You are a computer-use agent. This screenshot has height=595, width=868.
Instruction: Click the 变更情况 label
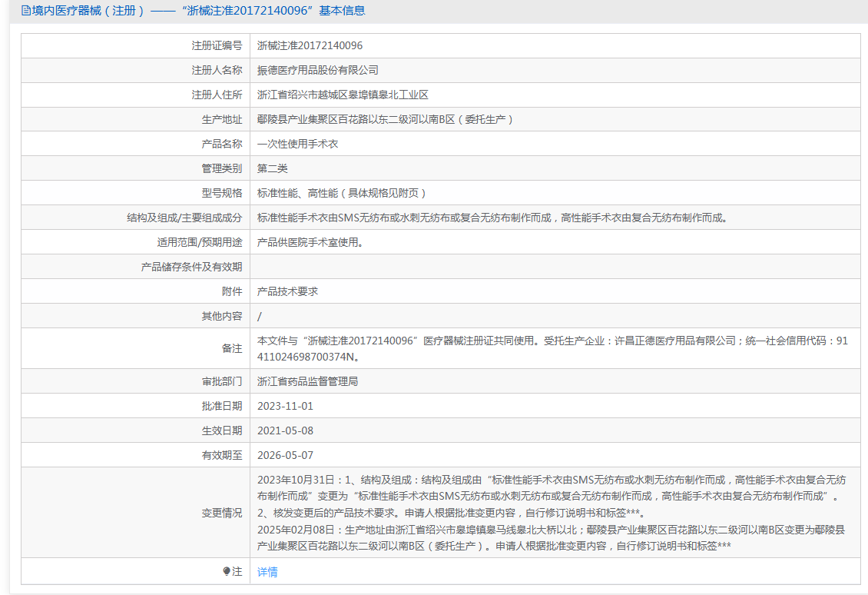point(222,513)
